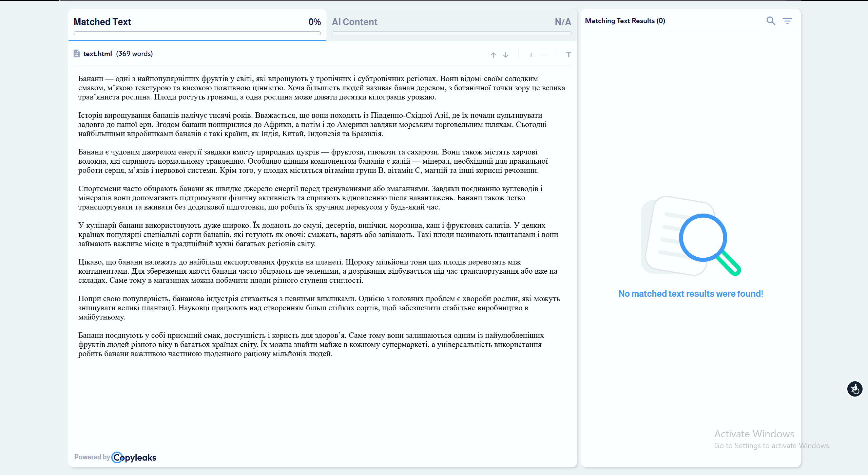Click 'No matched text results were found!' message
This screenshot has width=868, height=475.
(x=691, y=294)
